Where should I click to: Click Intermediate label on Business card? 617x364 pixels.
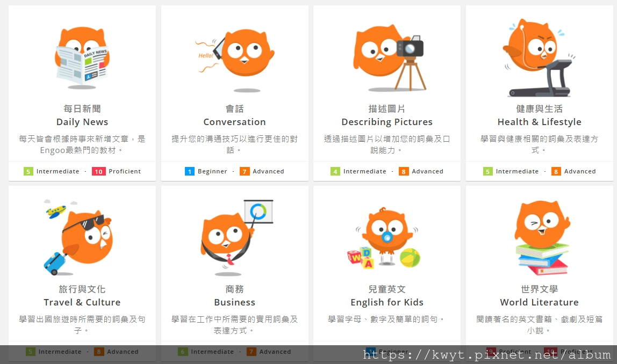click(x=212, y=352)
